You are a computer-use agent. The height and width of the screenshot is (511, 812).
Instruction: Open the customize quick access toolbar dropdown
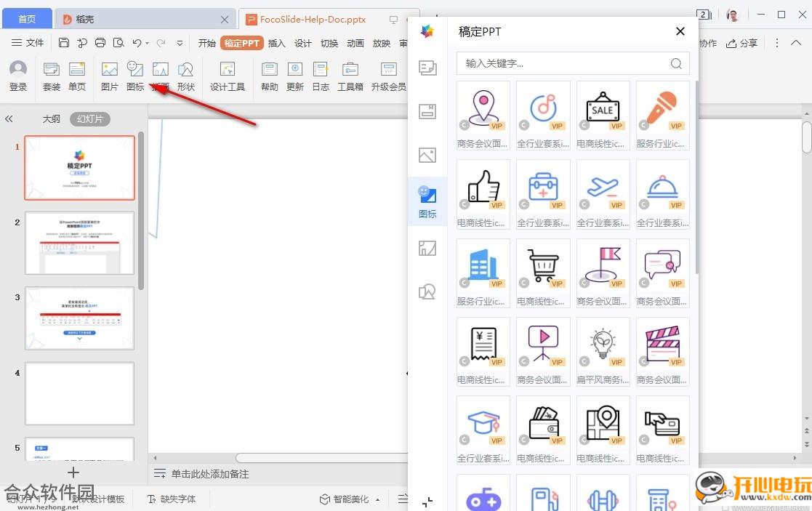(180, 44)
